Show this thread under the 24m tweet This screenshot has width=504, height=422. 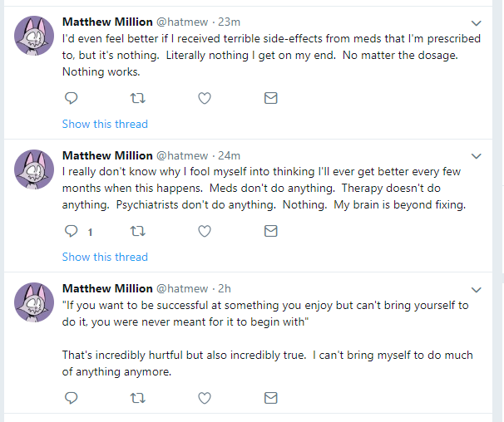pyautogui.click(x=105, y=257)
